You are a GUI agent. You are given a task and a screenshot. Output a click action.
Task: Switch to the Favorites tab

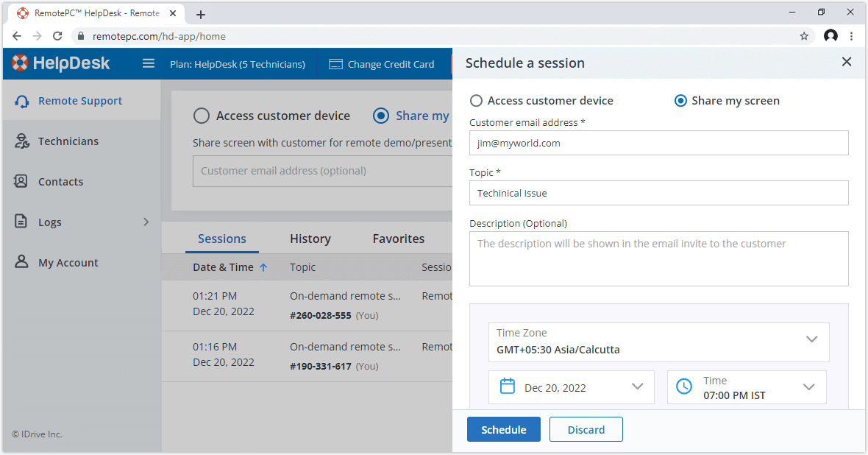tap(399, 239)
